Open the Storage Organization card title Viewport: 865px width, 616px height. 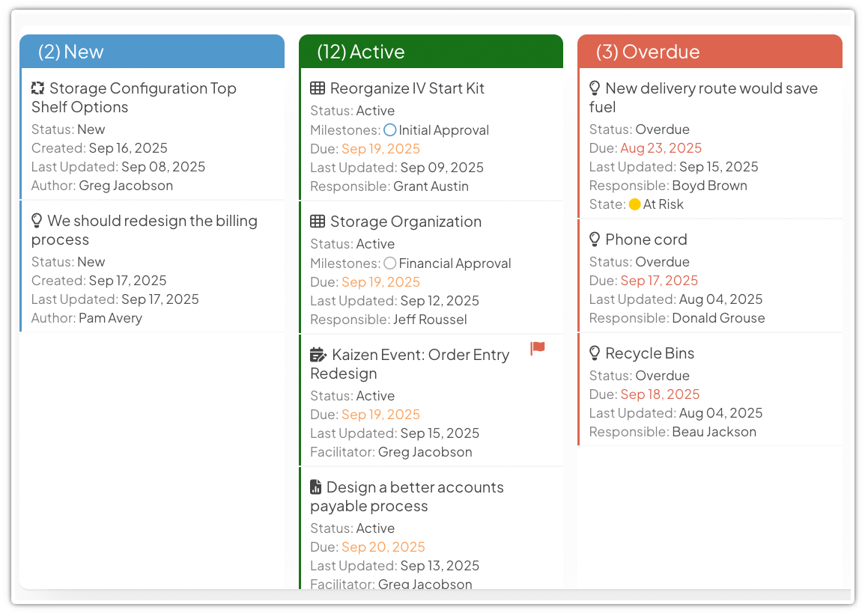pos(405,222)
